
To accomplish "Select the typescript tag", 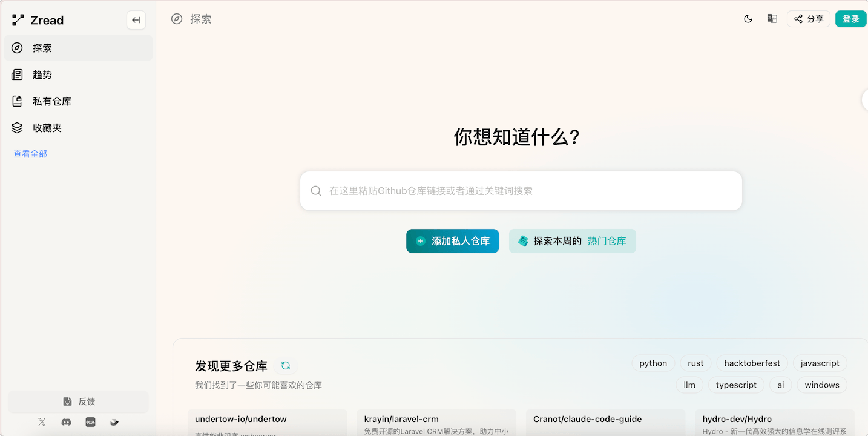I will coord(737,385).
